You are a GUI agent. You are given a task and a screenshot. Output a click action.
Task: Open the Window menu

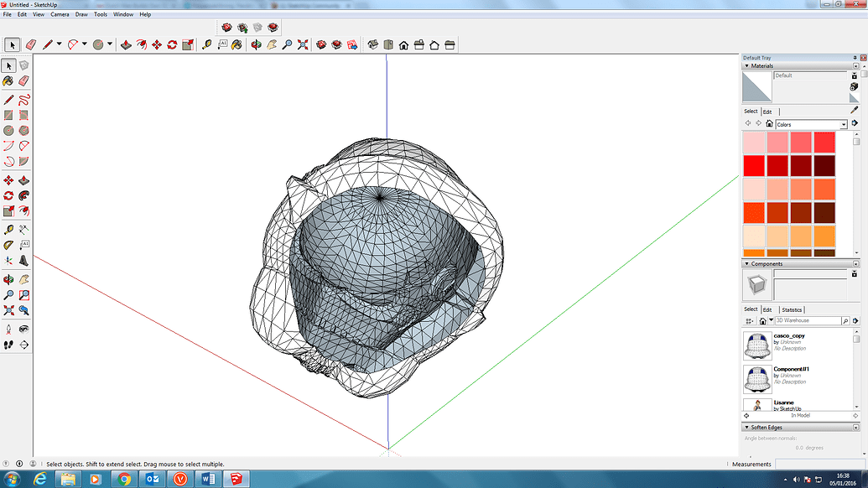click(122, 14)
